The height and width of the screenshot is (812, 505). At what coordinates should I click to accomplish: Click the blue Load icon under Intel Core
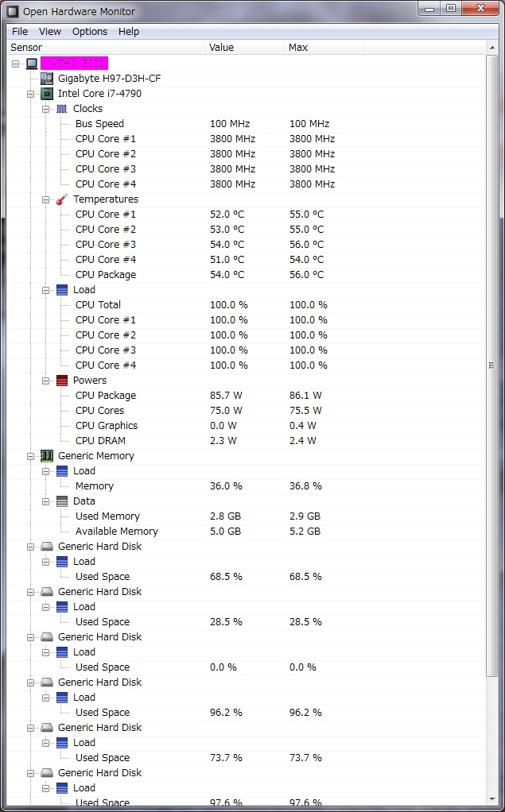click(x=62, y=290)
